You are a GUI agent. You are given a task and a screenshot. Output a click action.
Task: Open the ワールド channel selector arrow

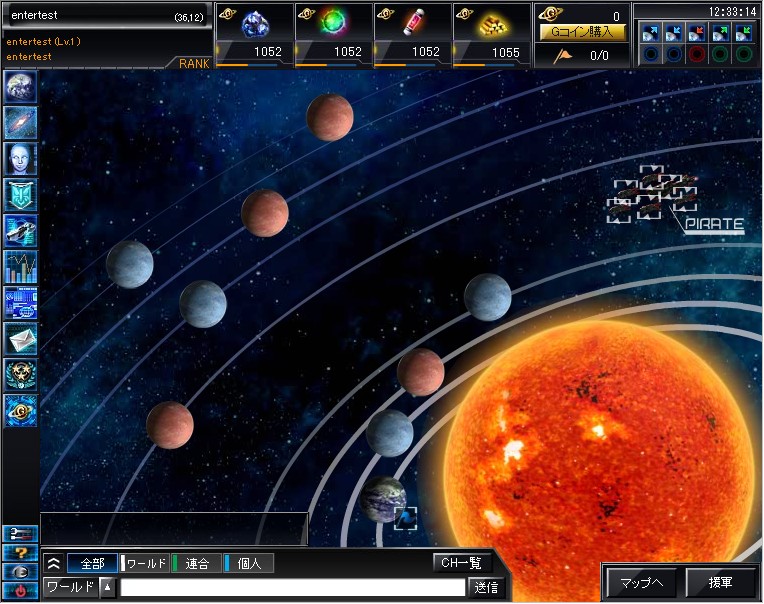click(x=108, y=587)
